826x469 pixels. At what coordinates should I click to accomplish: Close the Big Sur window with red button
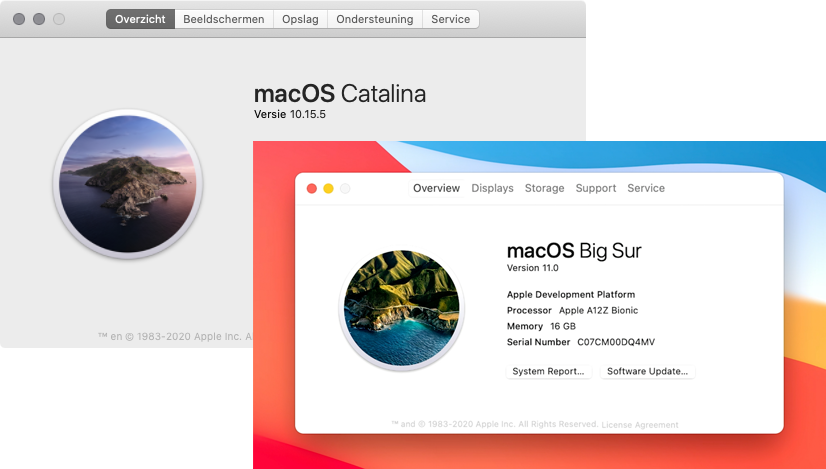pos(312,189)
